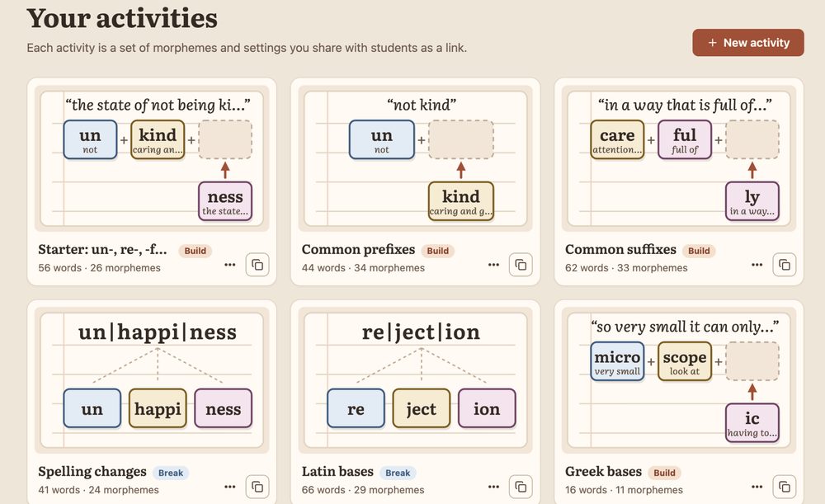
Task: Open the Common suffixes activity title
Action: pyautogui.click(x=621, y=249)
